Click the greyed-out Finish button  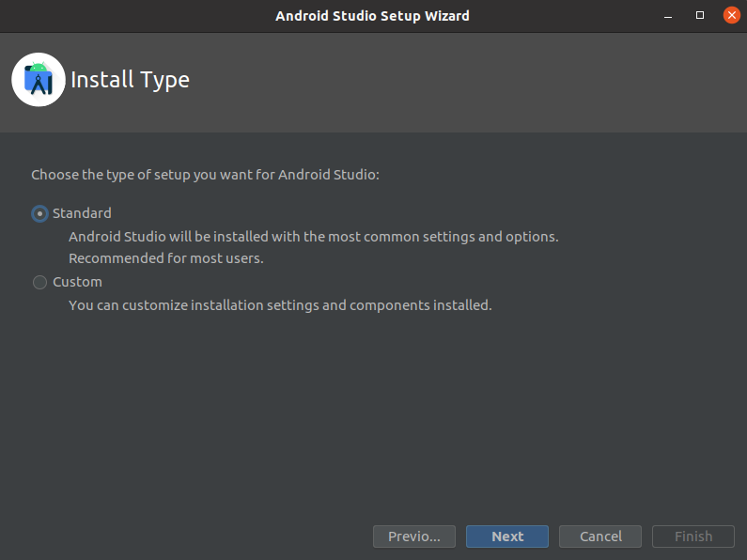tap(693, 537)
